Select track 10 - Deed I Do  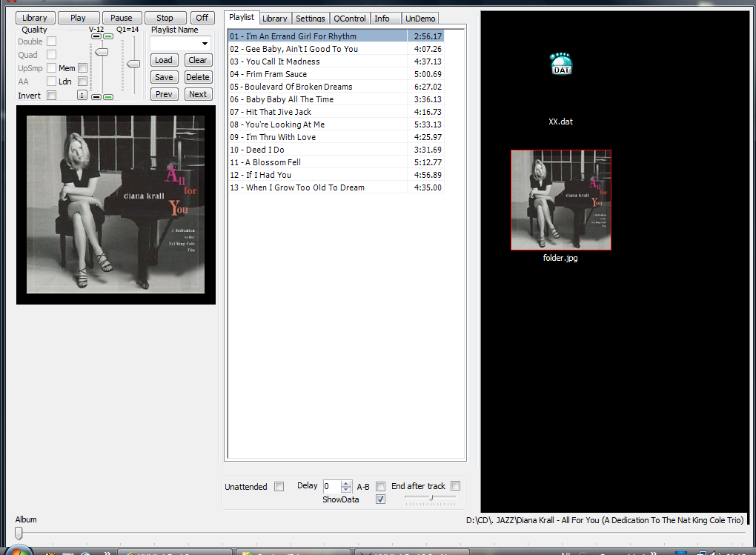tap(336, 150)
